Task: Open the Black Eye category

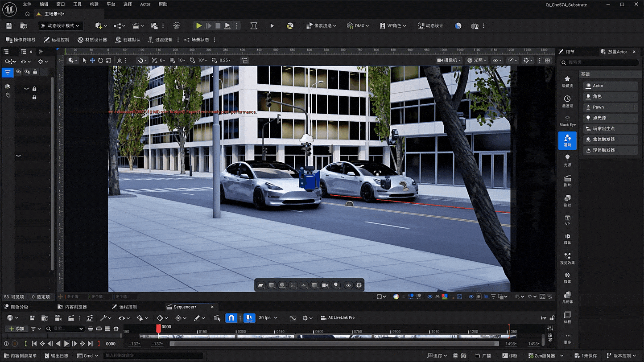Action: click(x=567, y=121)
